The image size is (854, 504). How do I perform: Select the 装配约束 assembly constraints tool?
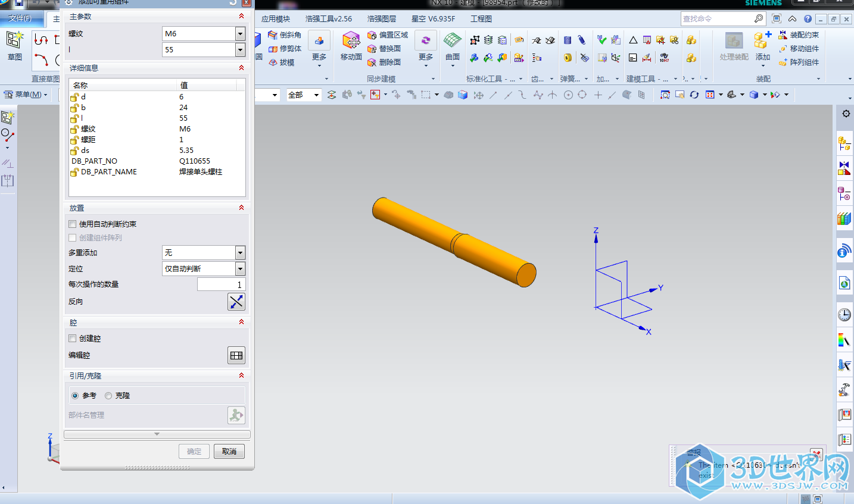coord(799,35)
